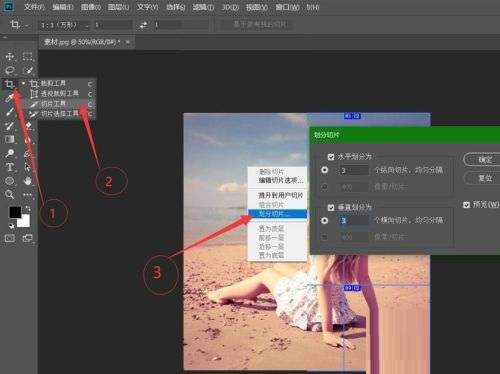Select the Brush tool
The width and height of the screenshot is (500, 374).
9,112
